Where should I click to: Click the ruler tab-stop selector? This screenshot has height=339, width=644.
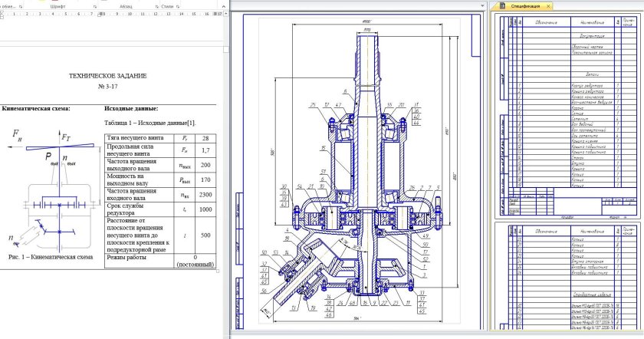[4, 14]
